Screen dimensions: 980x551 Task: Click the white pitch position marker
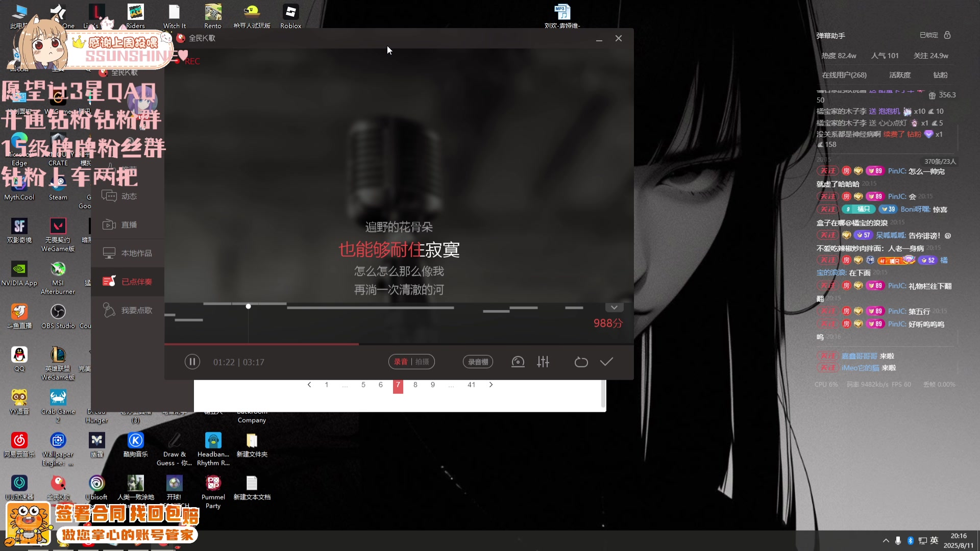248,307
